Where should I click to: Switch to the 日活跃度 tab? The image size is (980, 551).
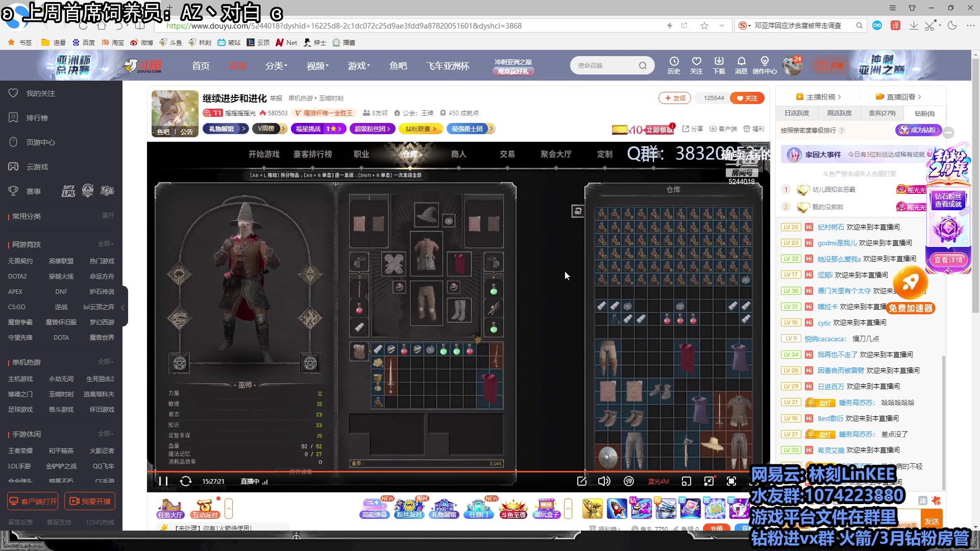[x=797, y=113]
